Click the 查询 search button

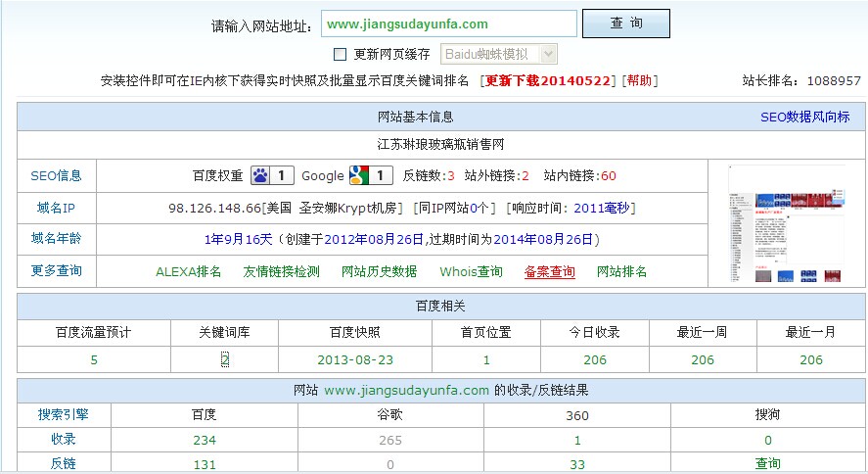[625, 24]
